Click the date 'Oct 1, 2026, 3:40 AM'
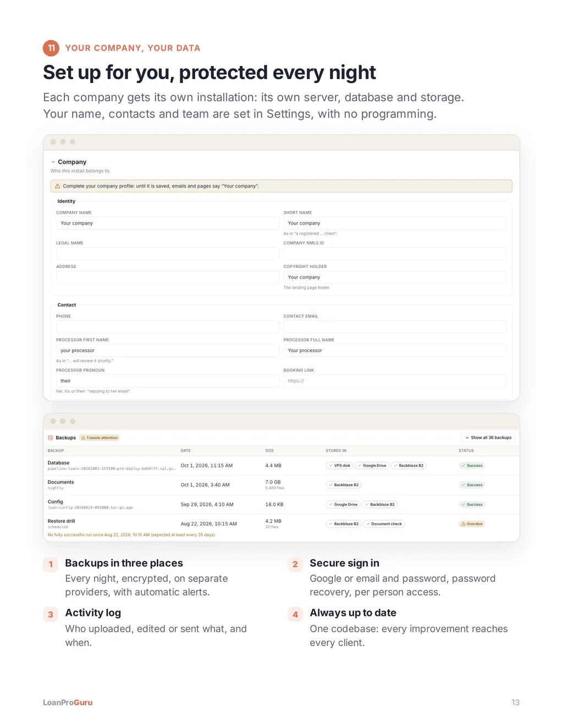The height and width of the screenshot is (728, 563). (205, 485)
